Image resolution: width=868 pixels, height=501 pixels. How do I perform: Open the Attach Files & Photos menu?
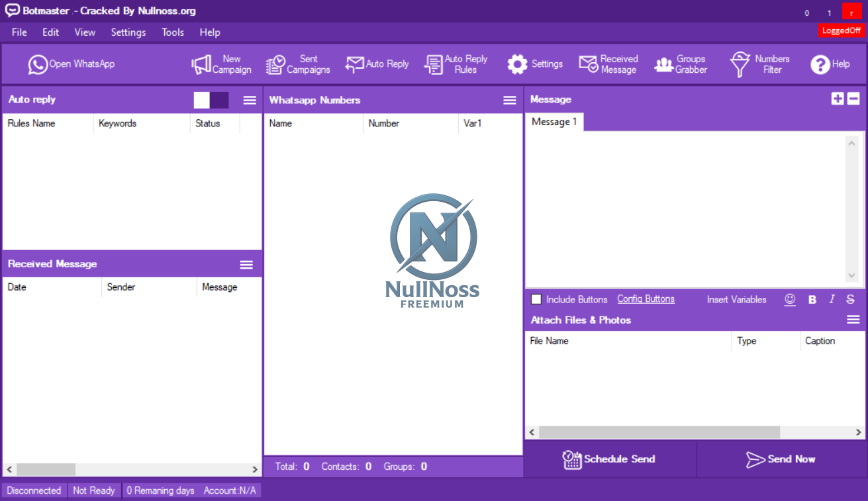pos(853,320)
